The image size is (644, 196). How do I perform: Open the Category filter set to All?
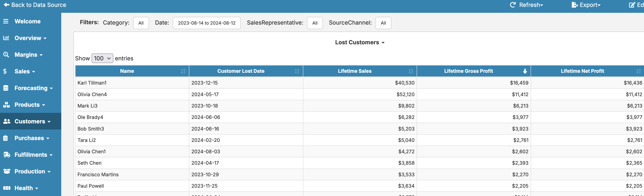(141, 23)
